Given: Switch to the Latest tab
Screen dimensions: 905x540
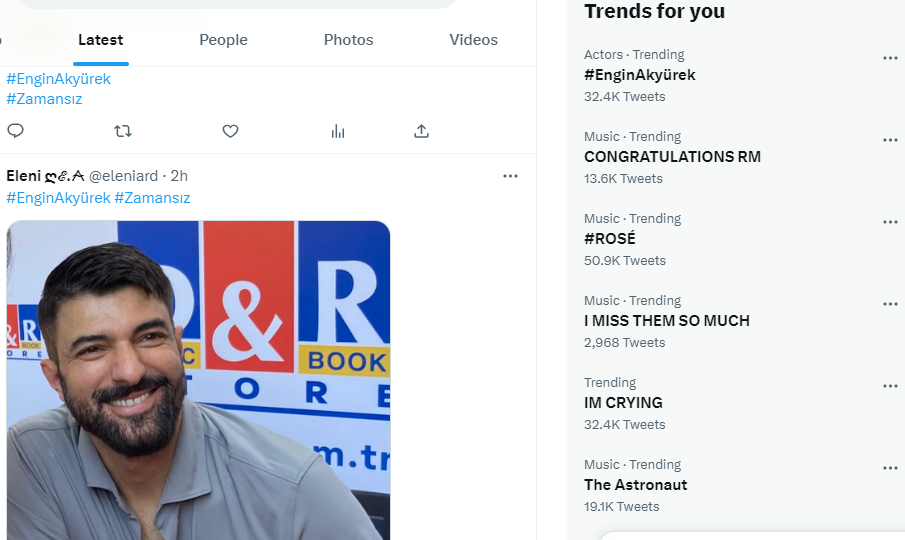Looking at the screenshot, I should tap(101, 40).
